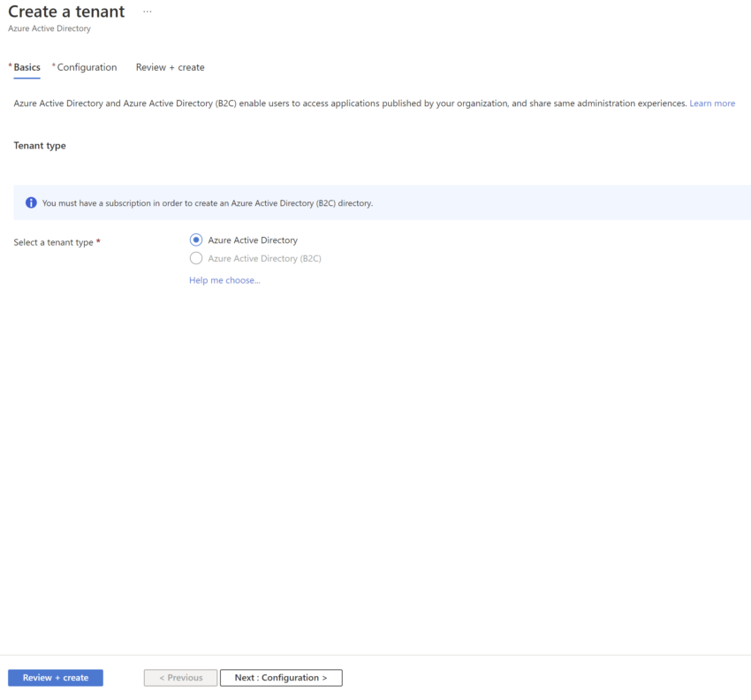Viewport: 751px width, 700px height.
Task: Click the info icon in the subscription banner
Action: click(x=31, y=202)
